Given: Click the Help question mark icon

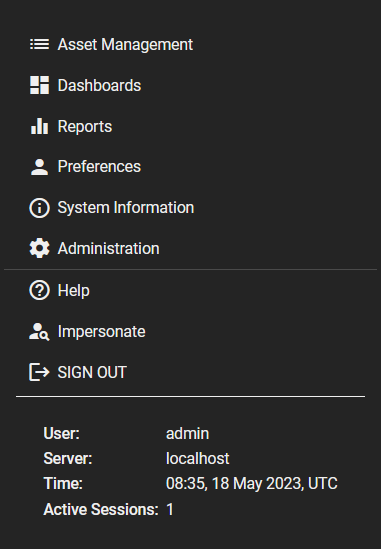Looking at the screenshot, I should [39, 290].
